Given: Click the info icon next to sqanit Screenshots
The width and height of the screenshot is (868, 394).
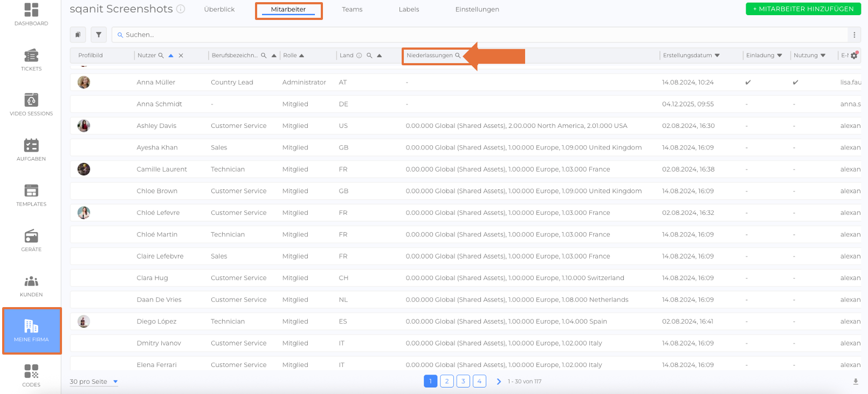Looking at the screenshot, I should coord(181,9).
